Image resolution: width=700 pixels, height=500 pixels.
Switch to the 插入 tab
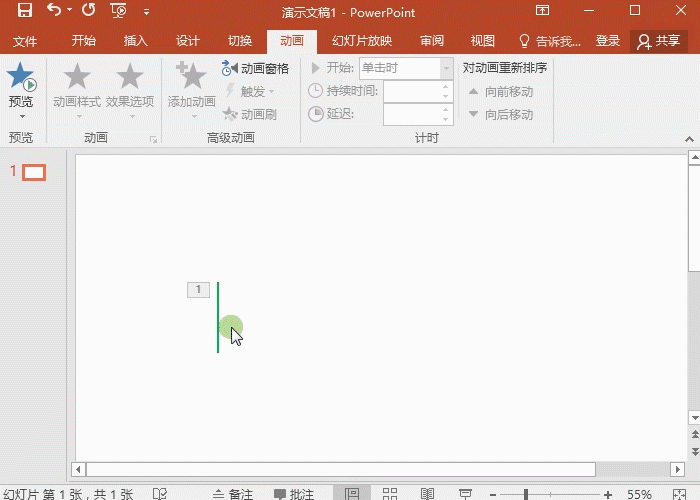pos(136,41)
